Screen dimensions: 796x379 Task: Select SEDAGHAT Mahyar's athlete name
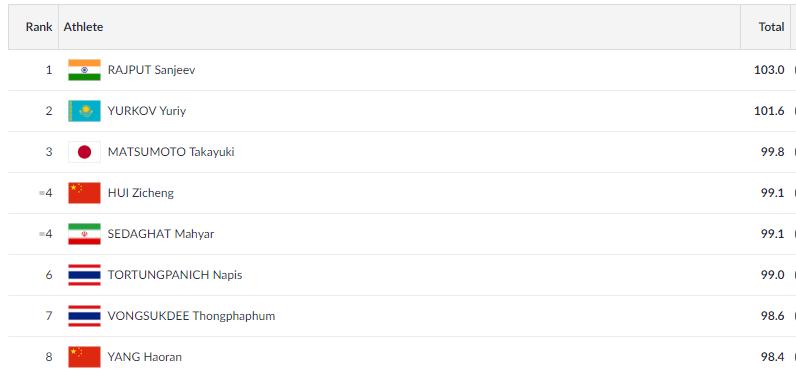[x=161, y=234]
